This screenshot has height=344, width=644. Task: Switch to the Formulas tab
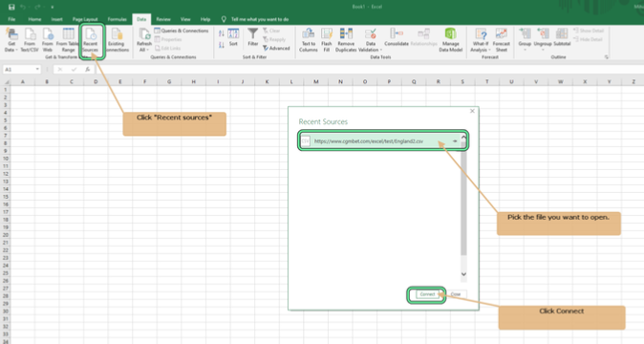click(x=118, y=19)
